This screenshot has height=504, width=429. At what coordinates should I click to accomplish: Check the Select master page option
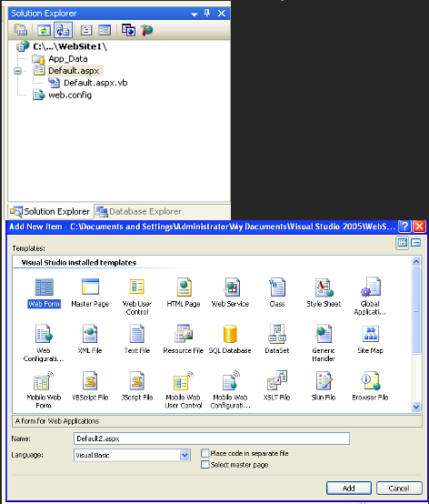coord(205,465)
